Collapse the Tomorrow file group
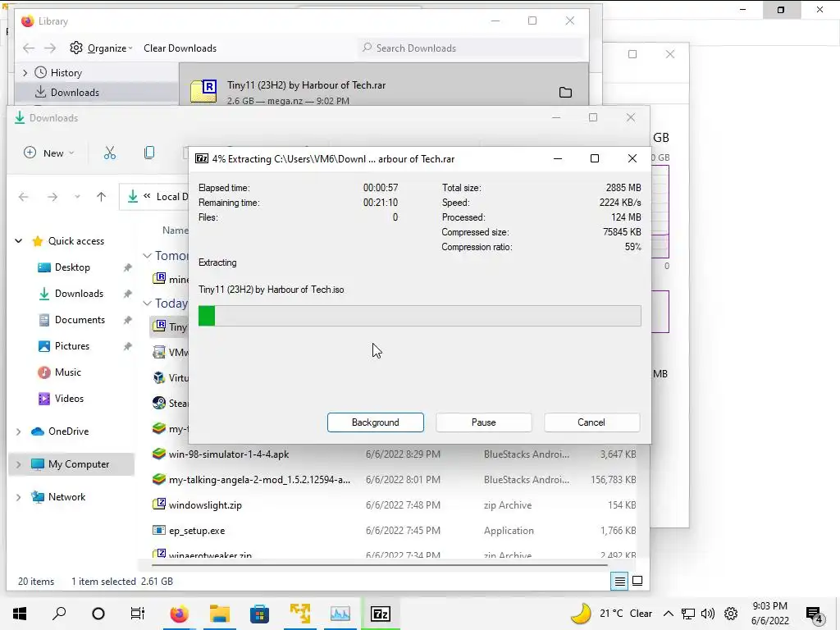The image size is (840, 630). click(147, 256)
